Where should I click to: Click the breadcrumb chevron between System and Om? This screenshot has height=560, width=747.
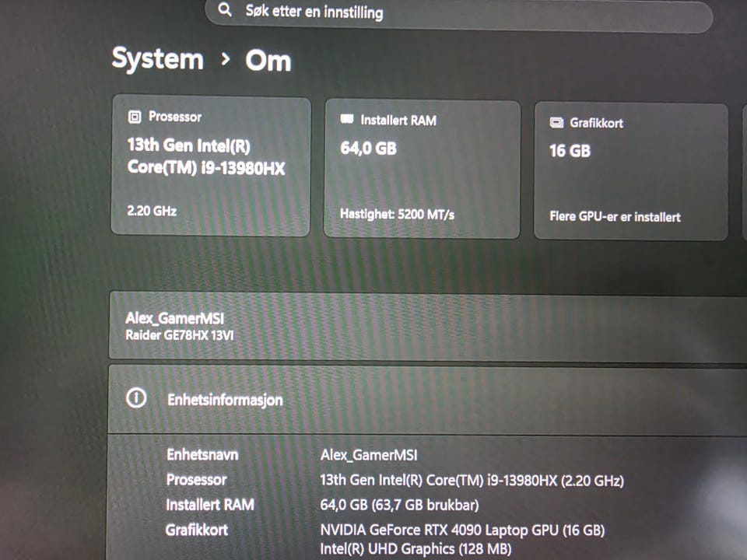click(x=226, y=59)
